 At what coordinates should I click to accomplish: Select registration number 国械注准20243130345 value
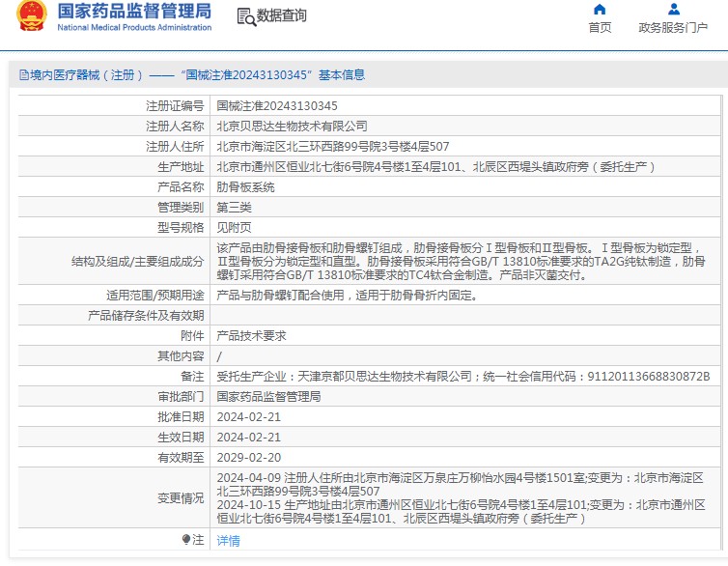(277, 106)
